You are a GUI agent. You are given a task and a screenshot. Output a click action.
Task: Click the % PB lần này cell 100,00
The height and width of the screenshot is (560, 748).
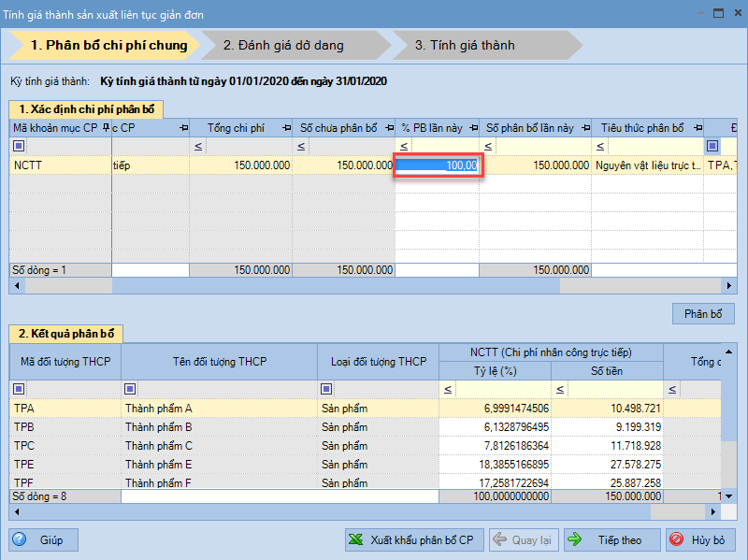438,165
